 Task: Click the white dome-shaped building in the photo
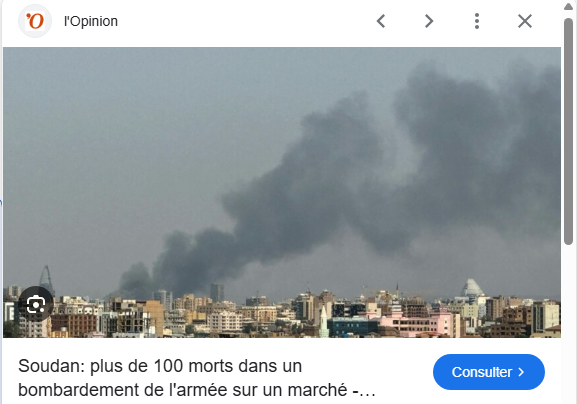(x=472, y=288)
